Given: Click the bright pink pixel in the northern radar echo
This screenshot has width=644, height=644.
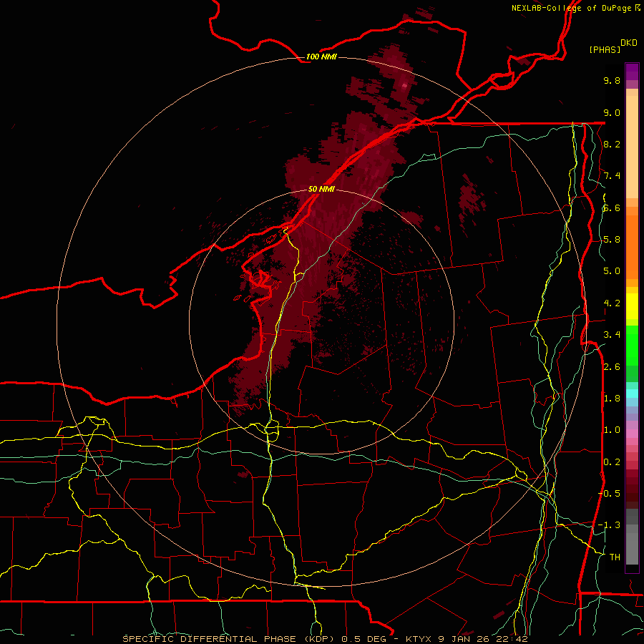Looking at the screenshot, I should click(x=404, y=85).
